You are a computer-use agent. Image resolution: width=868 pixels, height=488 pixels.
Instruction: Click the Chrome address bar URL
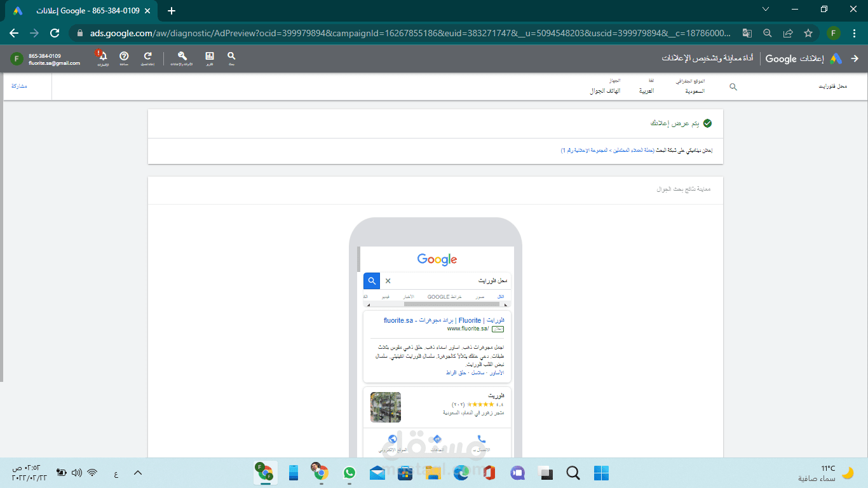pyautogui.click(x=410, y=33)
